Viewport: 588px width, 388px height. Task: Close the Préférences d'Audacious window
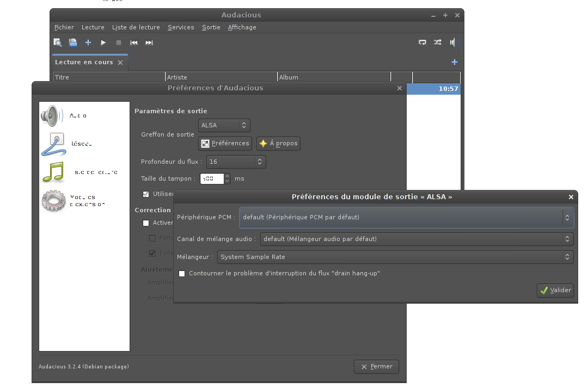(400, 88)
